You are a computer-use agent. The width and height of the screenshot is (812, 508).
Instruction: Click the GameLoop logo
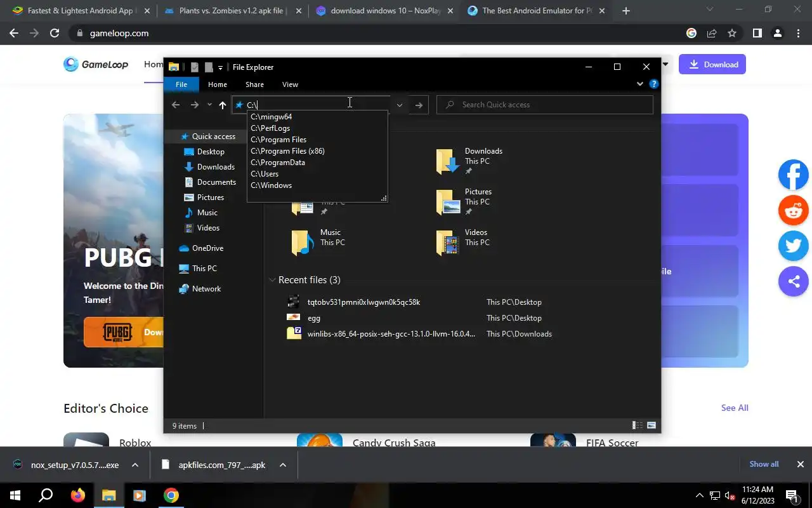96,64
